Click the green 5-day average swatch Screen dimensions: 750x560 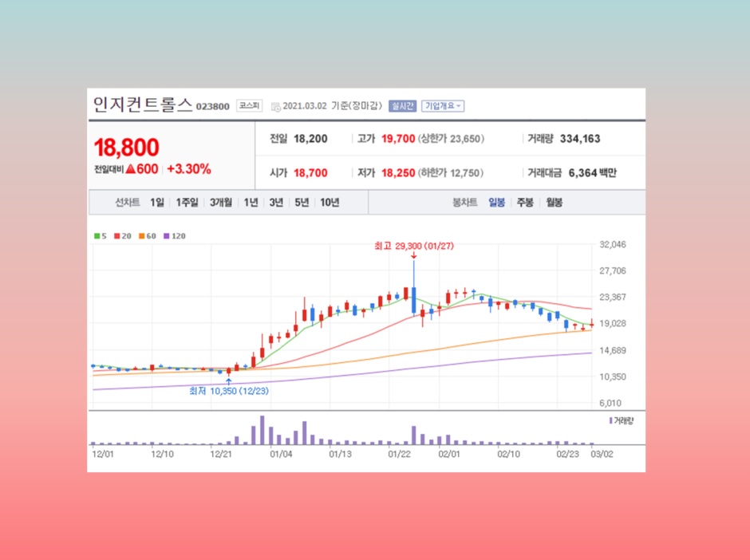pos(97,236)
